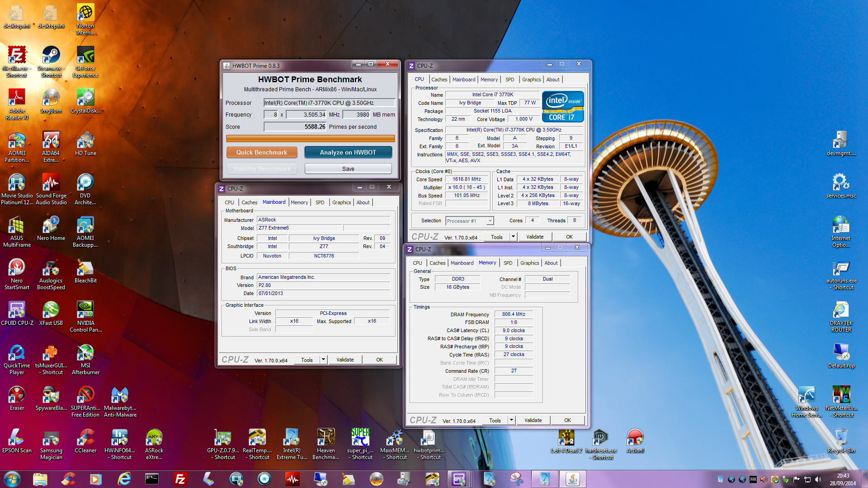Screen dimensions: 868x488
Task: Open SPD tab in the Mainboard CPU-Z window
Action: click(x=320, y=202)
